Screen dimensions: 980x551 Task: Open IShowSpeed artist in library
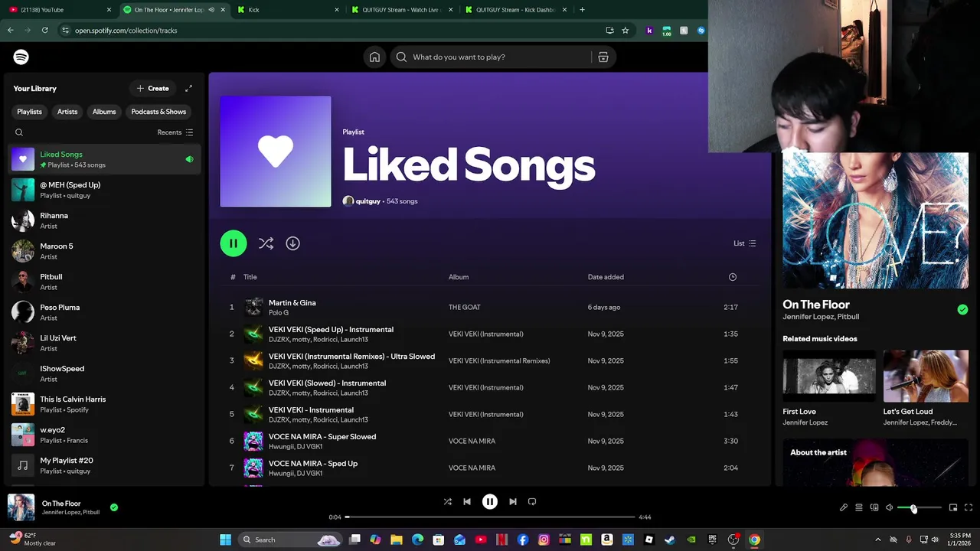coord(105,373)
